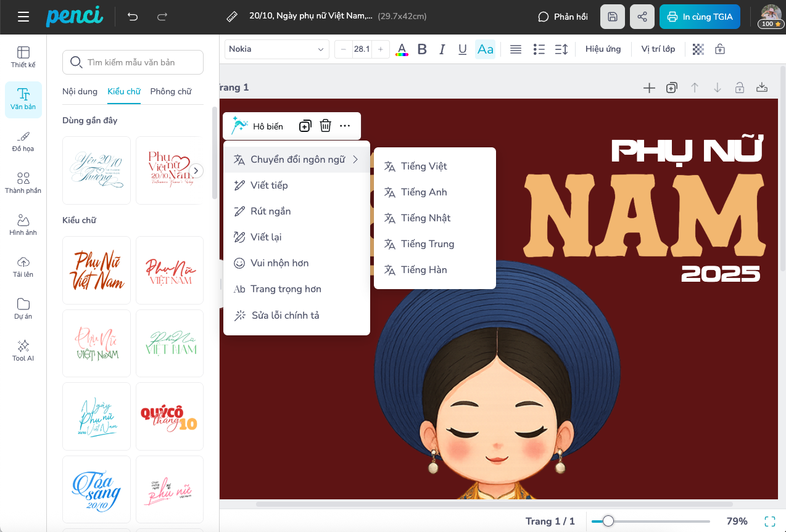Screen dimensions: 786x532
Task: Open the Đồ họa graphics panel
Action: [x=23, y=141]
